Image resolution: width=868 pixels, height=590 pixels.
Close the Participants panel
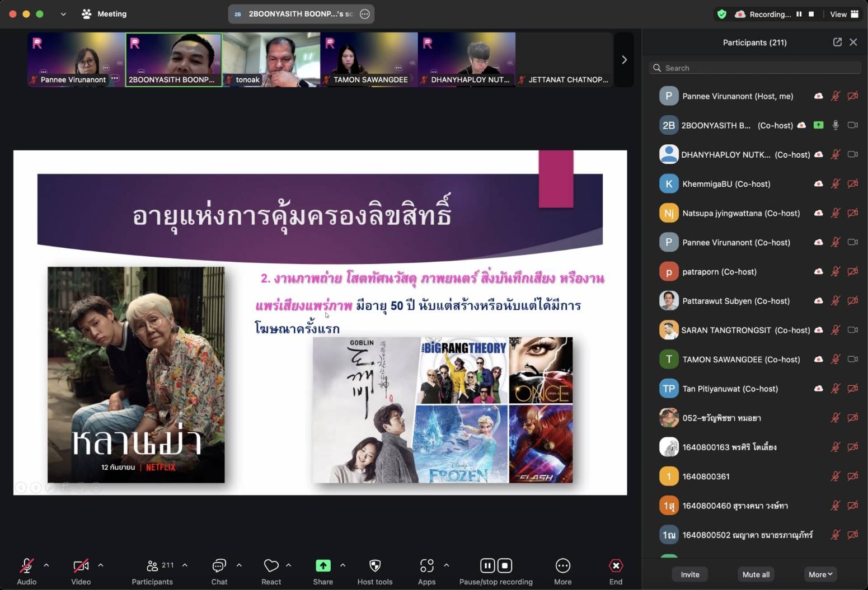pos(853,42)
